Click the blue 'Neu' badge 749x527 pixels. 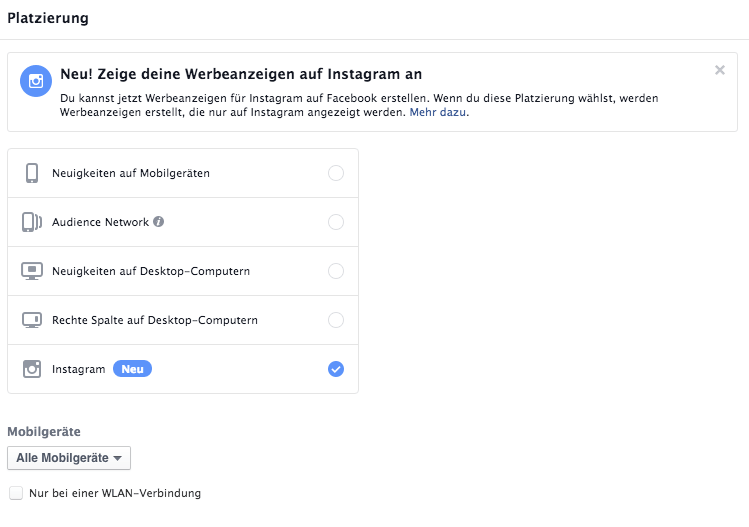click(132, 369)
